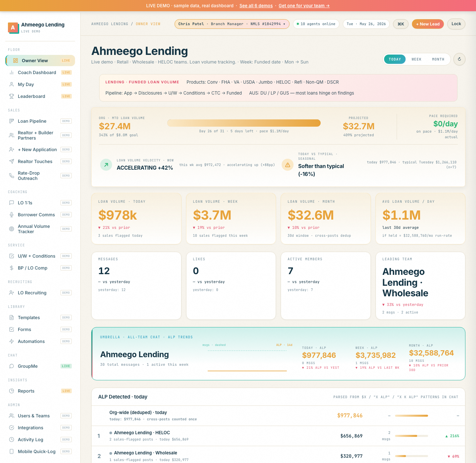Click the Lock button
476x463 pixels.
(x=456, y=24)
